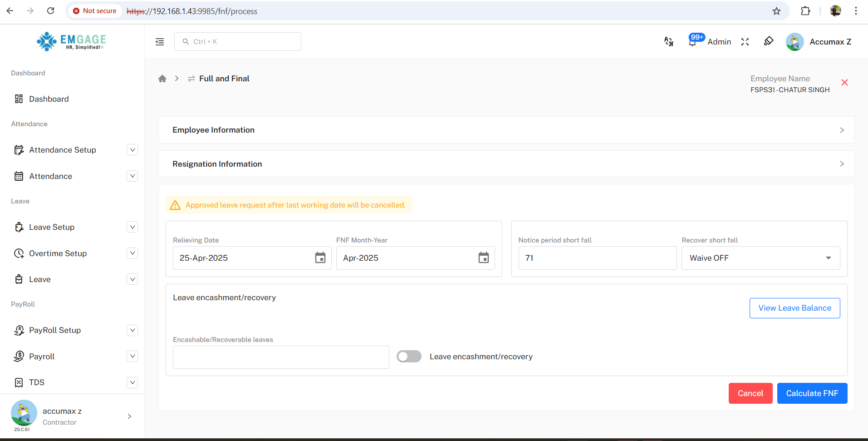Collapse sidebar using hamburger menu icon
This screenshot has width=868, height=441.
pyautogui.click(x=160, y=42)
